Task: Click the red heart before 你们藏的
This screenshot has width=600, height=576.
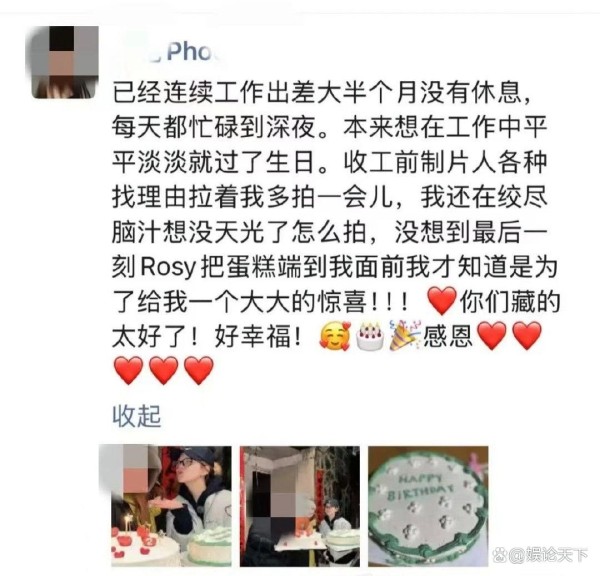Action: 442,301
